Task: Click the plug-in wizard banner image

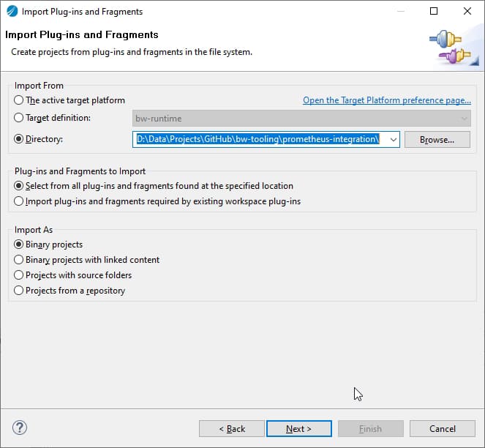Action: [449, 46]
